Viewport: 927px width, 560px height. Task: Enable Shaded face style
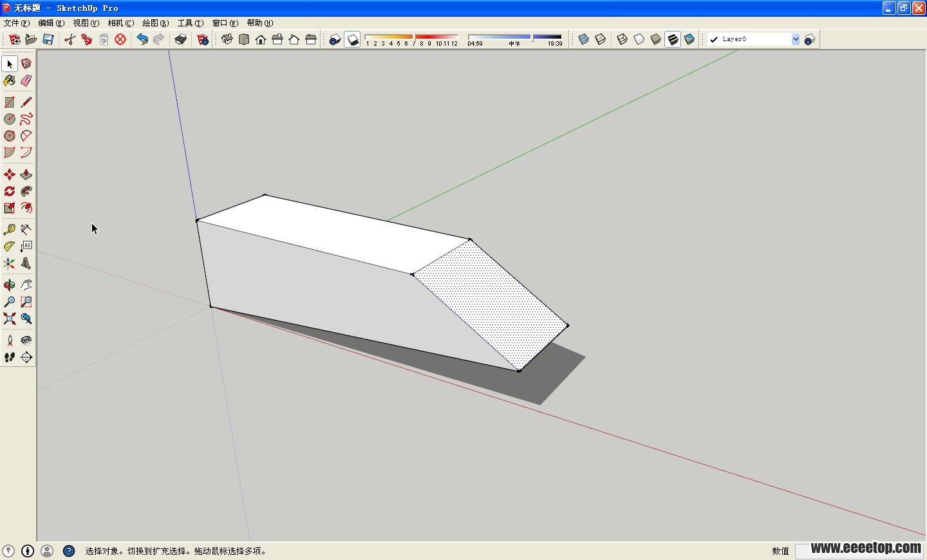coord(656,39)
